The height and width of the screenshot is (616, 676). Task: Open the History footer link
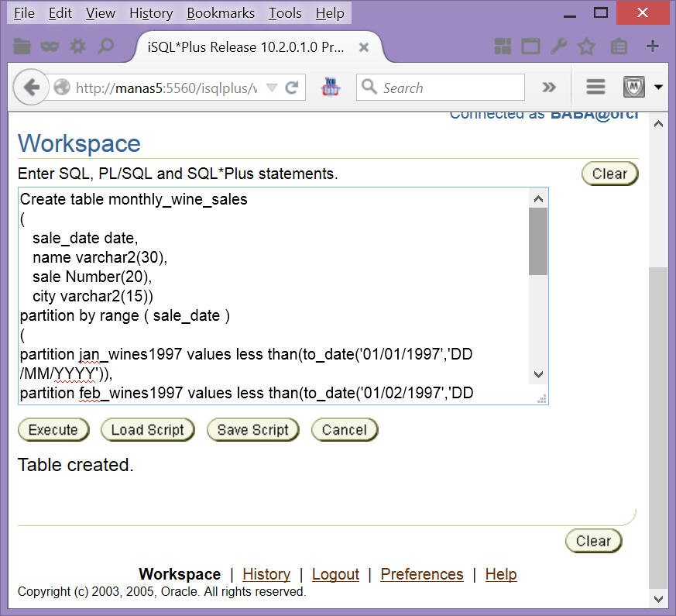click(266, 574)
